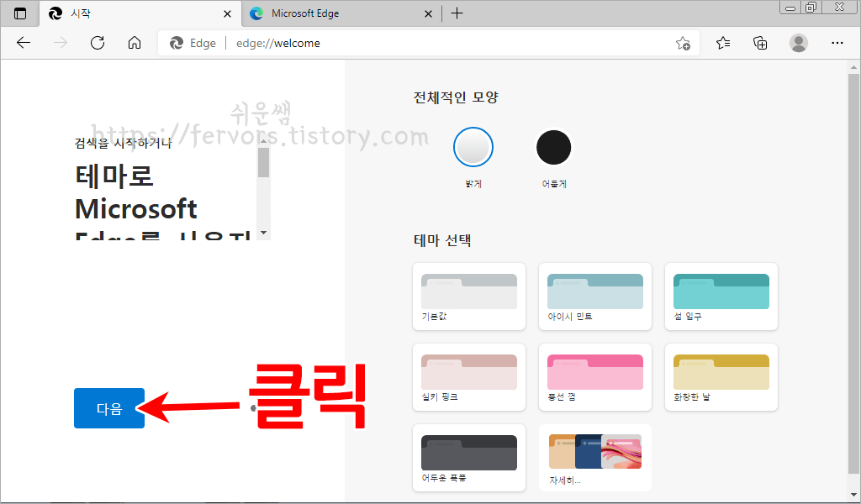
Task: Go back to previous page
Action: (23, 43)
